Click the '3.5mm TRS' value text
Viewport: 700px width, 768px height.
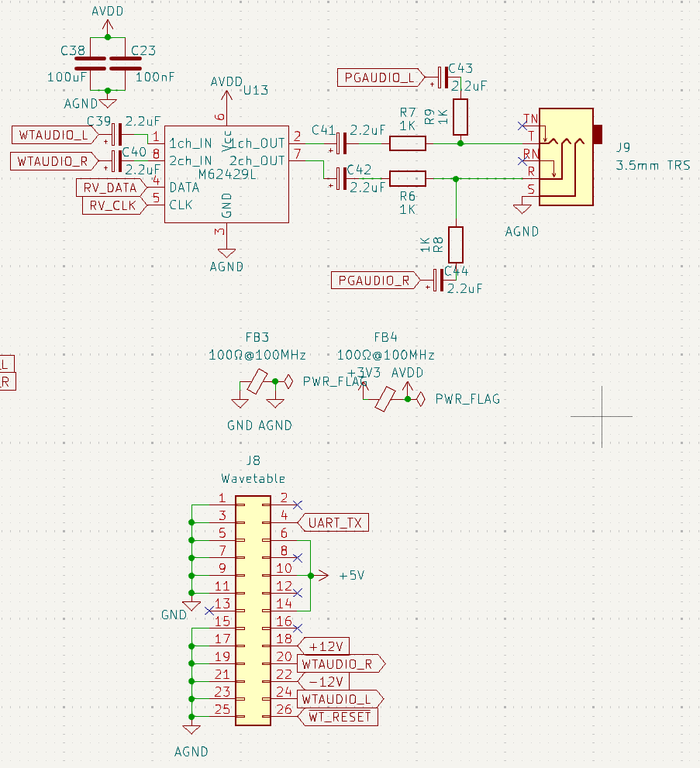point(653,165)
